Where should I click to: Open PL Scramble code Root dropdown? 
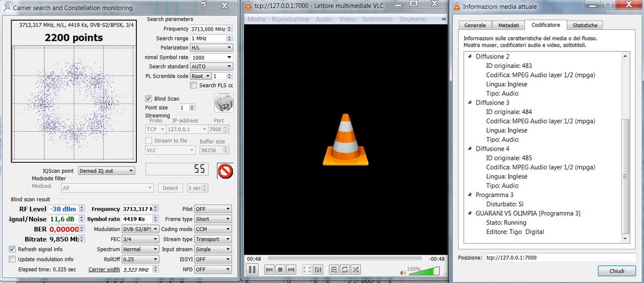(201, 76)
